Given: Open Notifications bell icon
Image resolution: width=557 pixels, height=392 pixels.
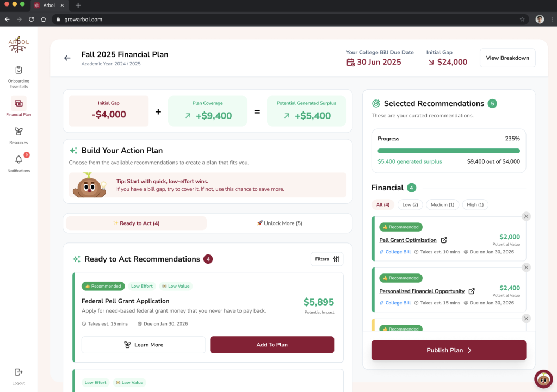Looking at the screenshot, I should 18,160.
